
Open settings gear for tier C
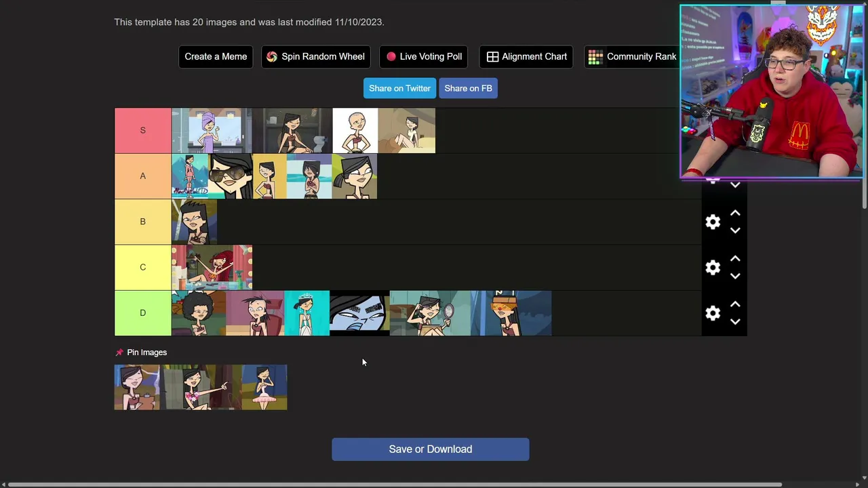coord(713,267)
